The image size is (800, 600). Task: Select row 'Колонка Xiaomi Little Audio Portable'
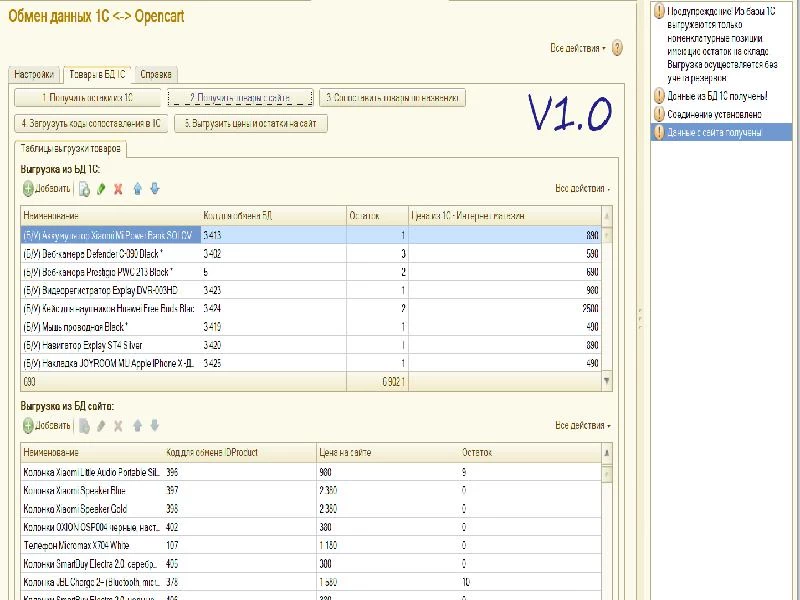pyautogui.click(x=311, y=472)
